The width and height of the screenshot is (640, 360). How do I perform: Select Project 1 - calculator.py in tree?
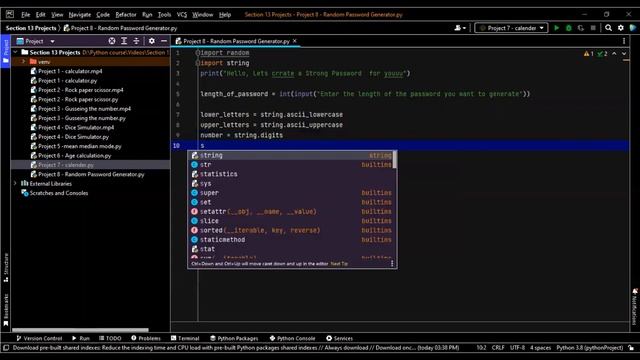[x=67, y=80]
